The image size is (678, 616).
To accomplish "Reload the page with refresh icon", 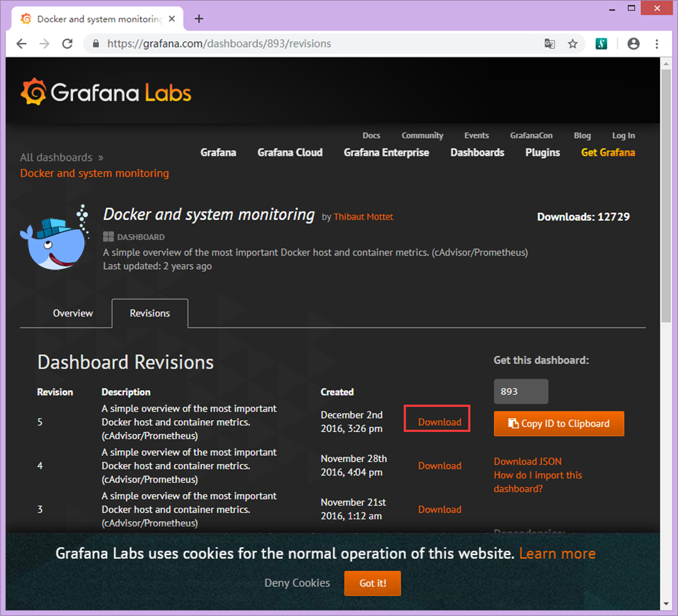I will 67,44.
